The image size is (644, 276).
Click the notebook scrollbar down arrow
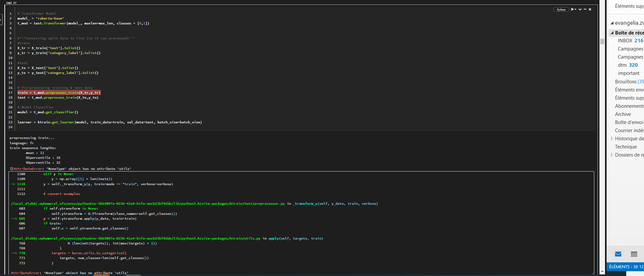pyautogui.click(x=602, y=271)
